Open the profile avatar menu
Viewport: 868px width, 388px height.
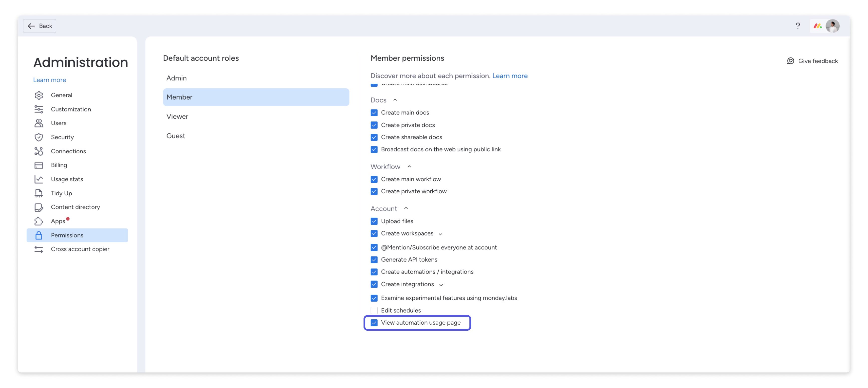(832, 26)
